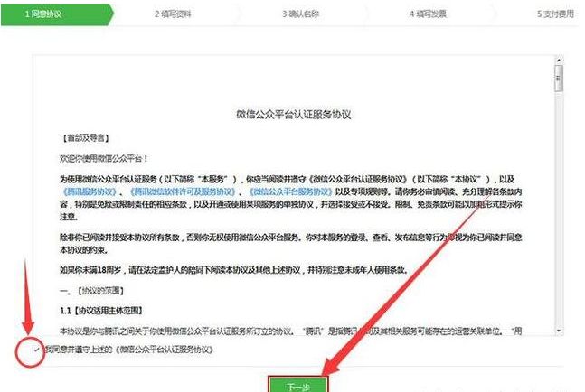Tick the agree to 微信公众平台认证服务协议 checkbox
585x392 pixels.
click(36, 350)
